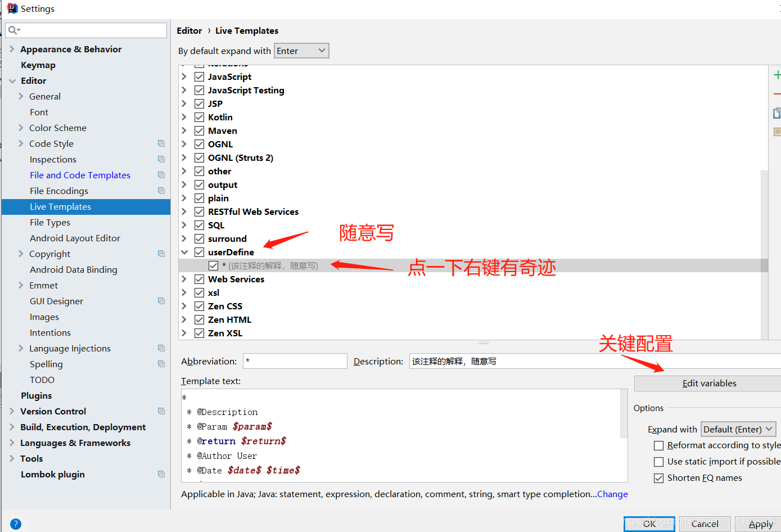
Task: Expand the Web Services template group
Action: click(x=184, y=279)
